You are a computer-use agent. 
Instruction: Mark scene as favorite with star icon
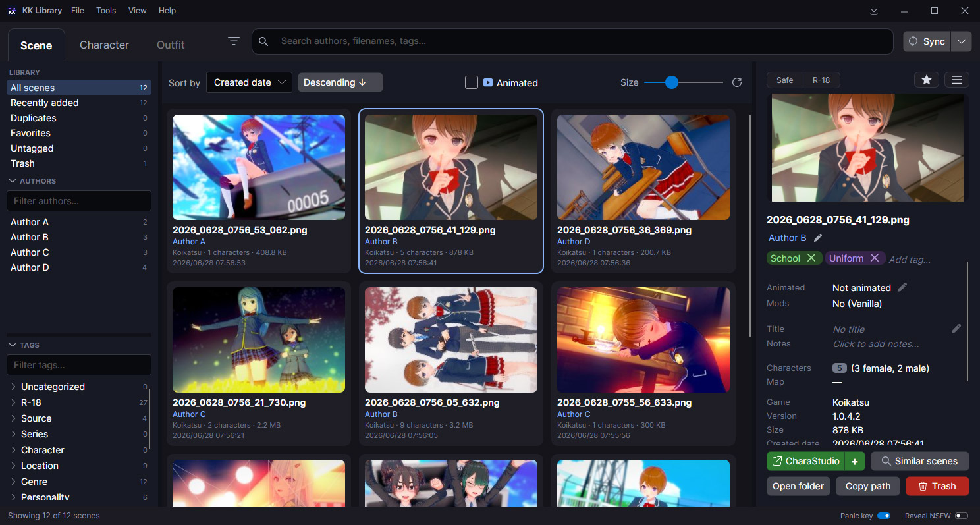[926, 80]
